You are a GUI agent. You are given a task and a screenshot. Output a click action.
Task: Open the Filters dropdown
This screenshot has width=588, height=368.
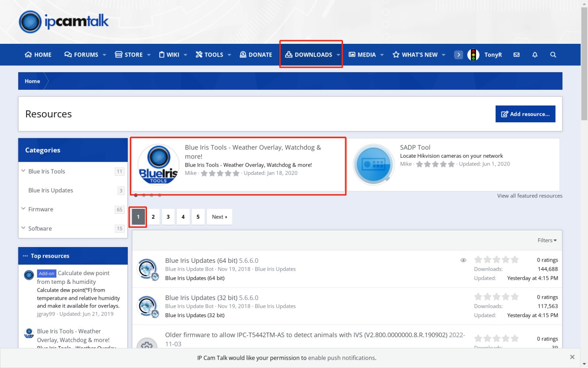(x=547, y=240)
